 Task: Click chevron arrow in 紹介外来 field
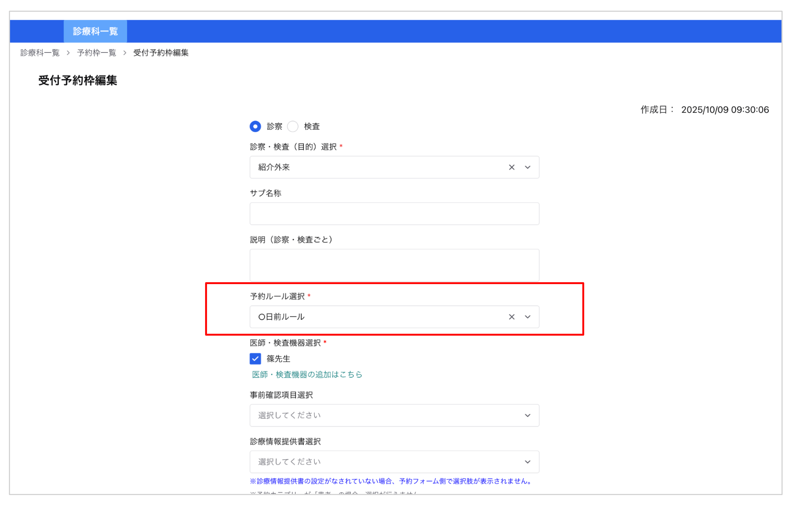click(528, 167)
